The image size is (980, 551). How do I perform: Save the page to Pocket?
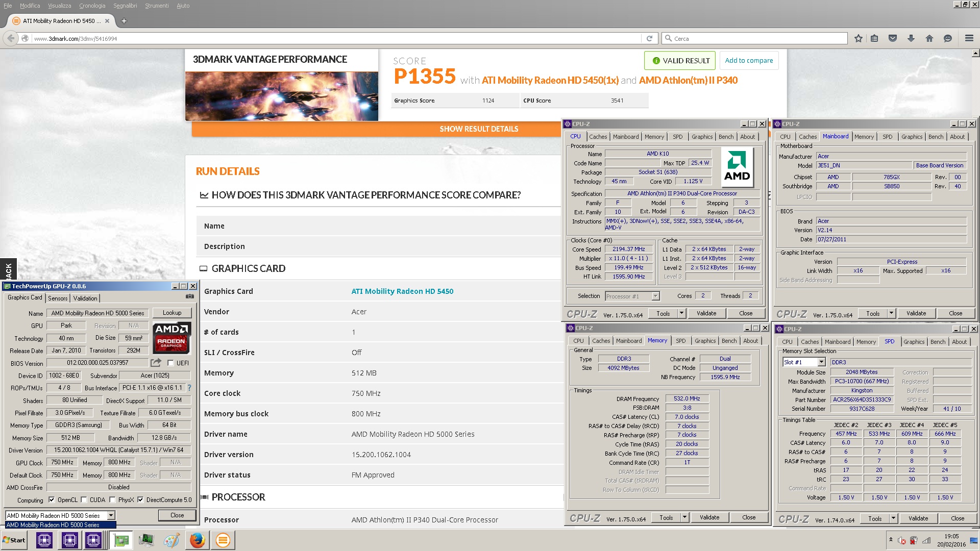click(x=893, y=38)
